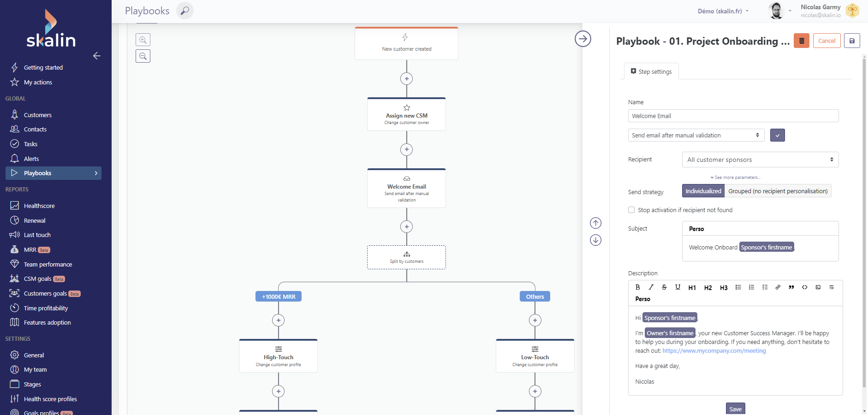
Task: Open the Recipient dropdown
Action: [x=760, y=160]
